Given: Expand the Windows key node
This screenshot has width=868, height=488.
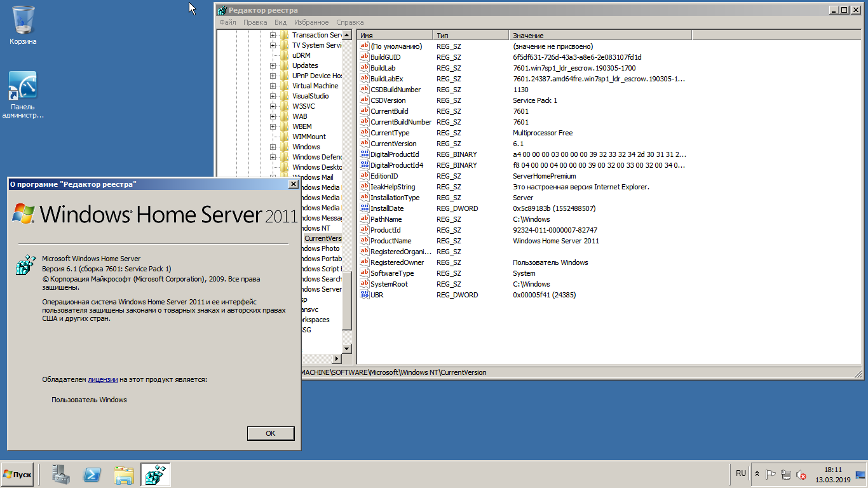Looking at the screenshot, I should coord(273,147).
